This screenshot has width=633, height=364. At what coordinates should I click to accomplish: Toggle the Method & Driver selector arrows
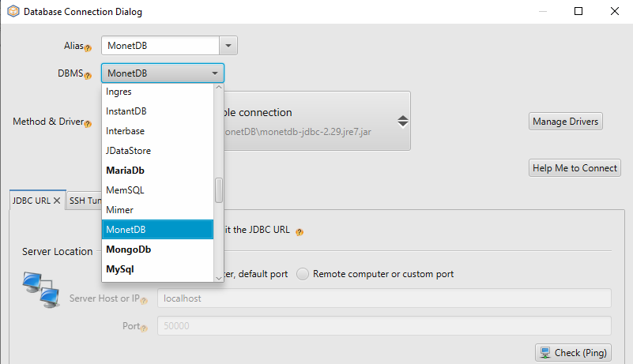(402, 121)
